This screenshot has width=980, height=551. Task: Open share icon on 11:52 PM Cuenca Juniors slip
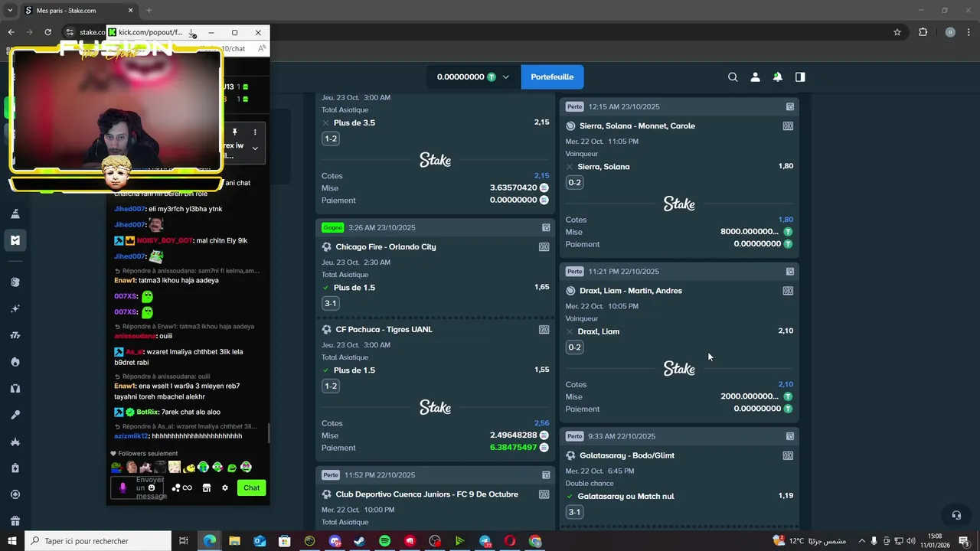pyautogui.click(x=546, y=475)
